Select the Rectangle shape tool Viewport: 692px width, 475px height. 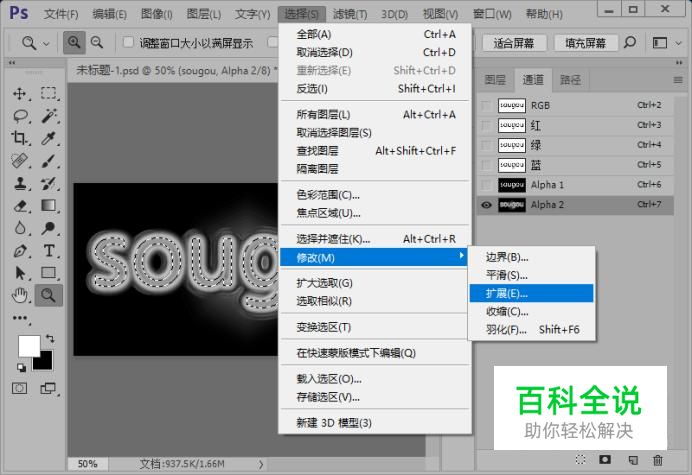[48, 273]
